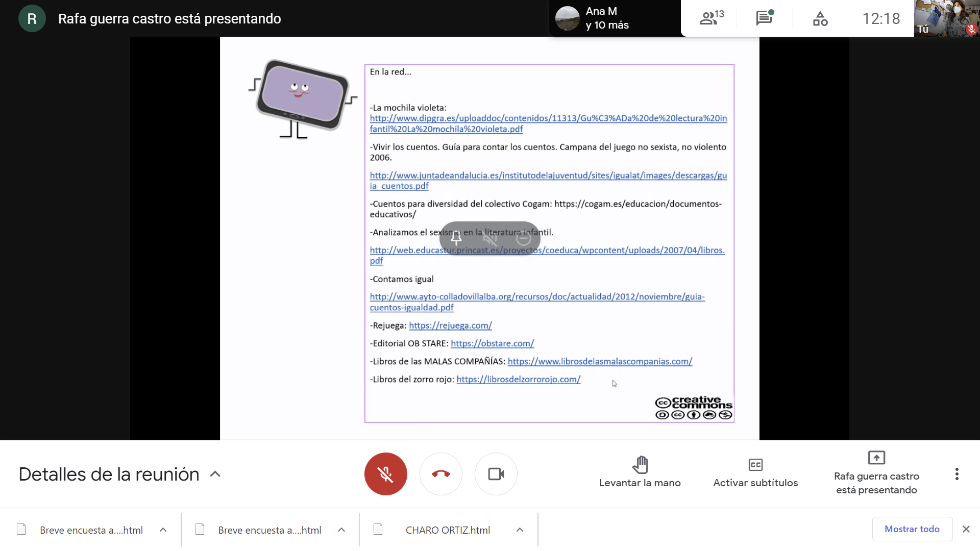Image resolution: width=980 pixels, height=551 pixels.
Task: Open the librosdelasmalascompanias.com link
Action: pyautogui.click(x=600, y=361)
